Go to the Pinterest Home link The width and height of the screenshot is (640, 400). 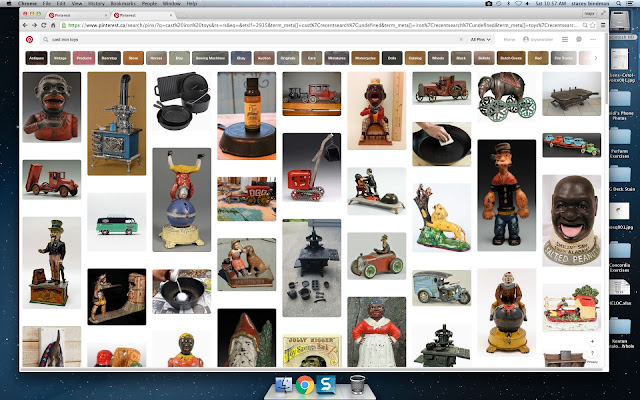[x=509, y=40]
